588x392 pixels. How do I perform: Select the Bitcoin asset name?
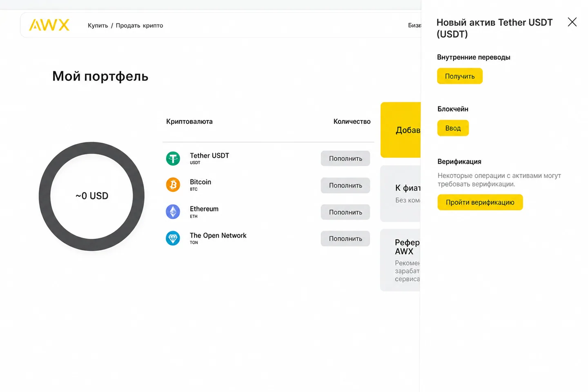point(200,182)
